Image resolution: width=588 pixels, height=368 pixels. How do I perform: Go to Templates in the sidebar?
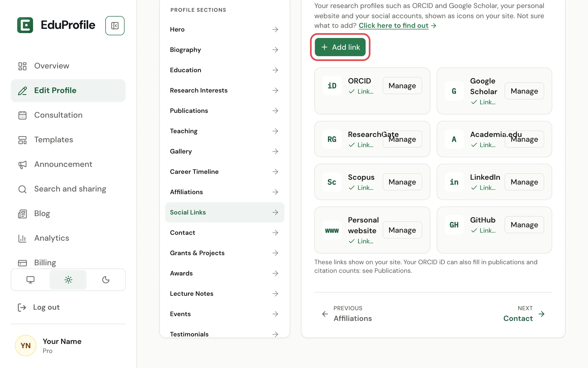[68, 140]
